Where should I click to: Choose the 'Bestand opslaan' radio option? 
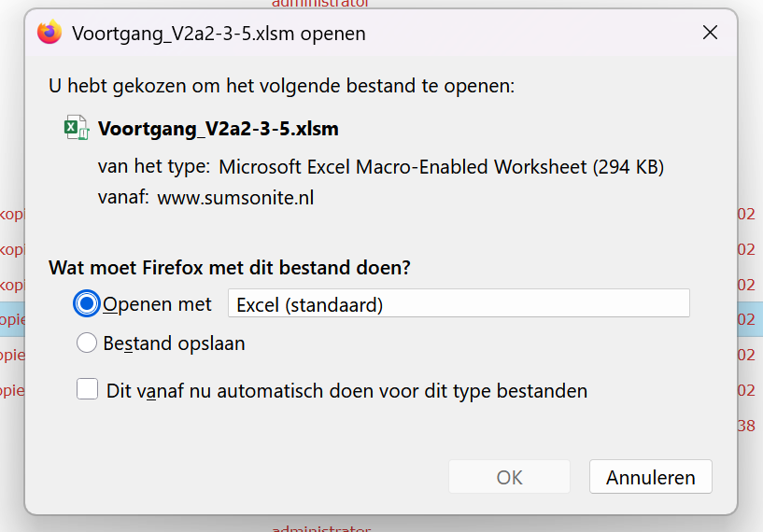[x=88, y=343]
